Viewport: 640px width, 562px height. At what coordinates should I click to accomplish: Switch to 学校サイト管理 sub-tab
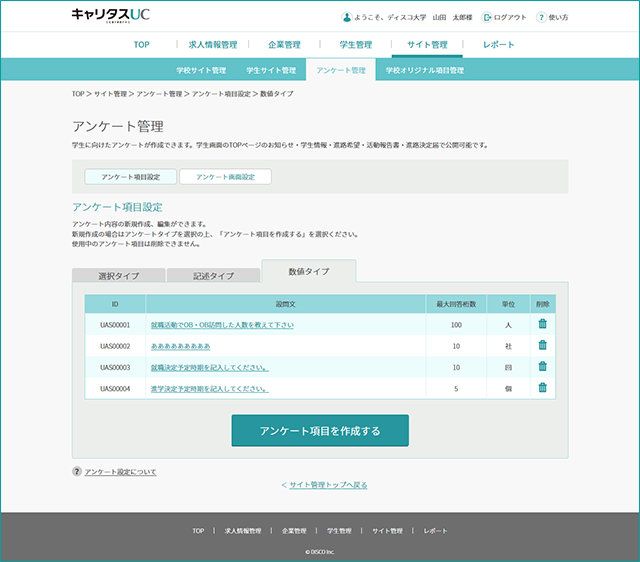pyautogui.click(x=201, y=70)
